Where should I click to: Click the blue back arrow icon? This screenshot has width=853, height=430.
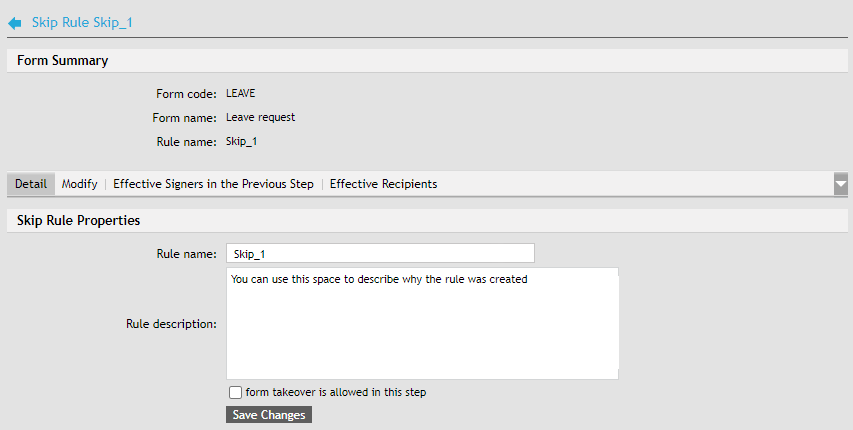tap(15, 22)
